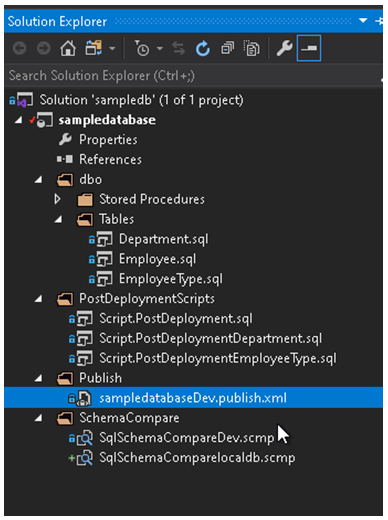
Task: Open dropdown arrow next to Switch Views
Action: click(112, 49)
